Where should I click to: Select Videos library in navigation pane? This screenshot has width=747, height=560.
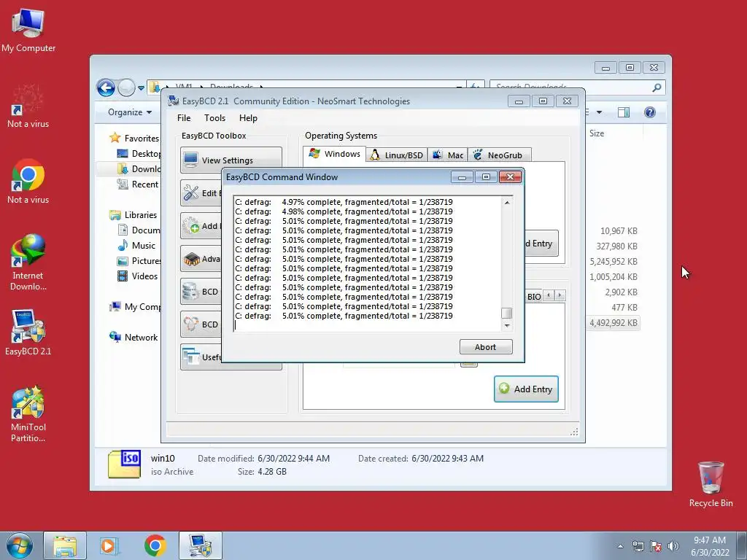137,276
